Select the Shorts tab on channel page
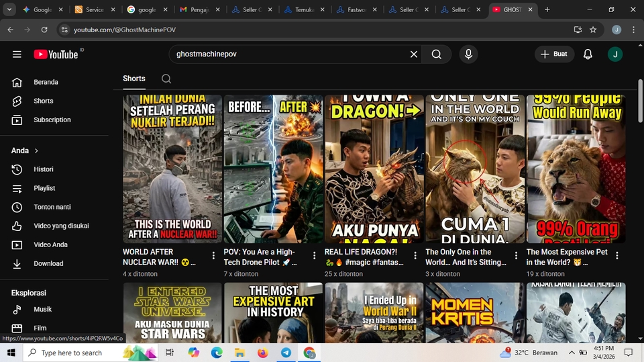Viewport: 644px width, 362px height. [x=134, y=79]
